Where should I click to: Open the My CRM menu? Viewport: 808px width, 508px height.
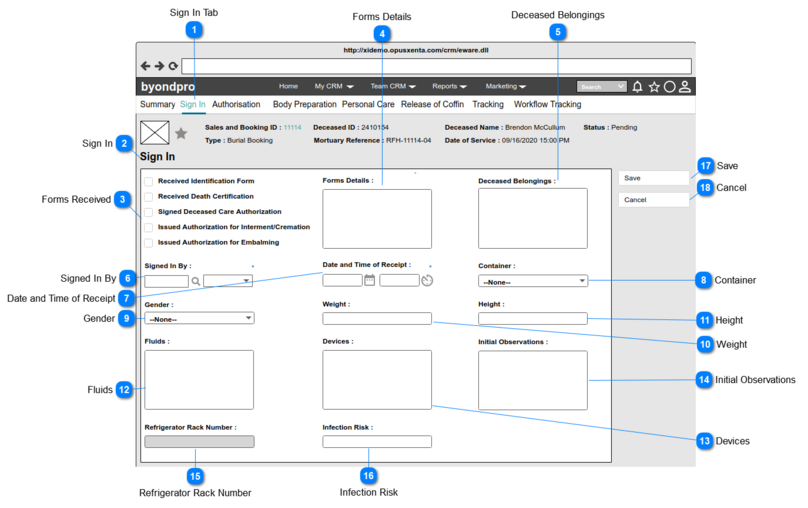(334, 87)
